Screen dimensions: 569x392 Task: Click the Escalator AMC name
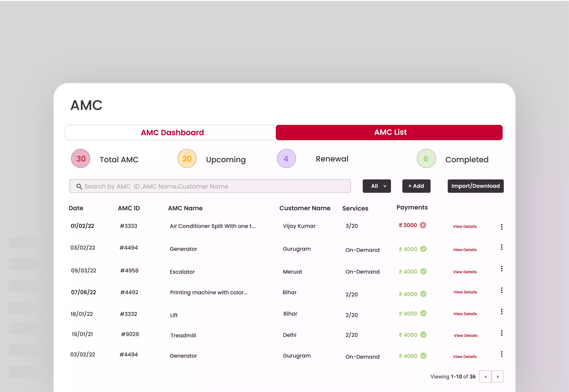(x=182, y=272)
